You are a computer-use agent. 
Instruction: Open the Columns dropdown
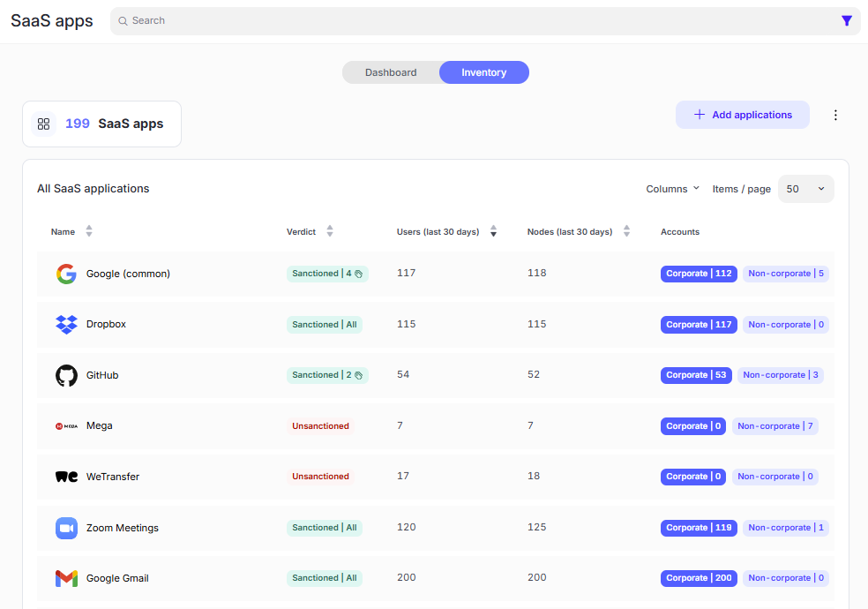[672, 188]
